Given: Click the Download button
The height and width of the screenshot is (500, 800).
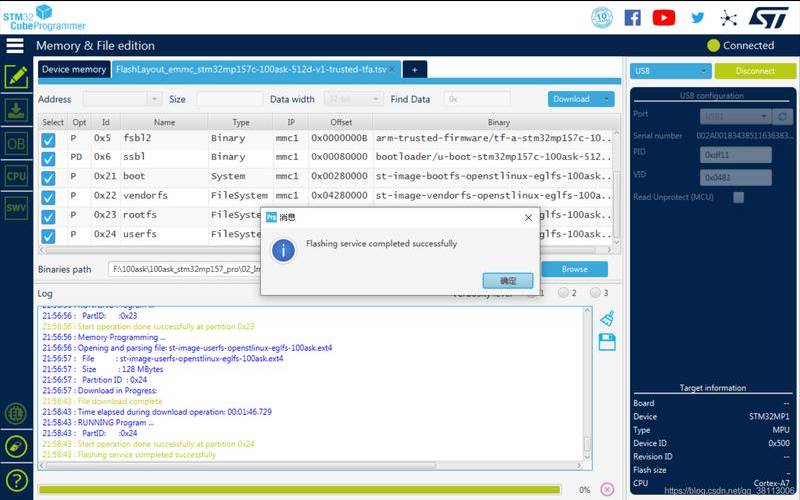Looking at the screenshot, I should [573, 99].
